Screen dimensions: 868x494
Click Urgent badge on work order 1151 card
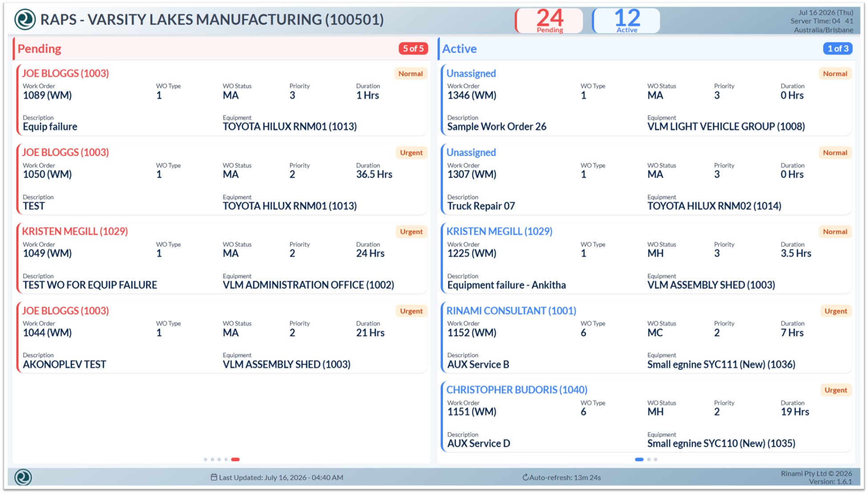point(836,390)
